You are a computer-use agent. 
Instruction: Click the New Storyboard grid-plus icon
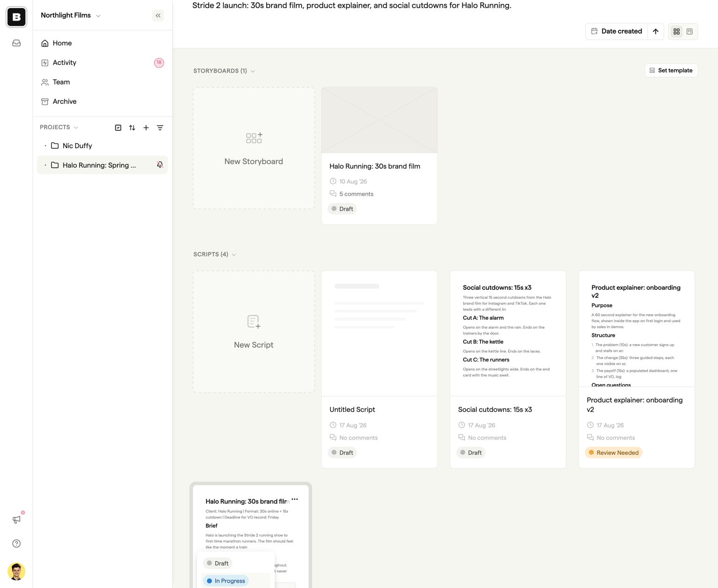click(254, 138)
